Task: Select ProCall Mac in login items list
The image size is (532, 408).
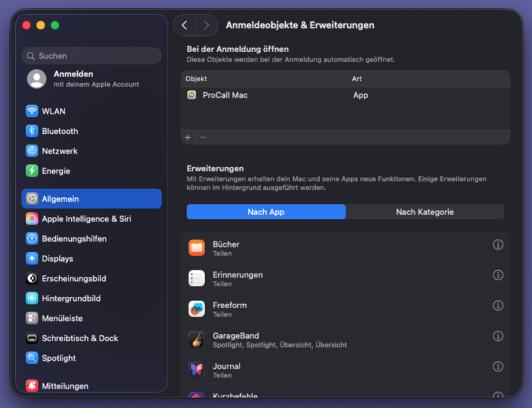Action: [x=225, y=95]
